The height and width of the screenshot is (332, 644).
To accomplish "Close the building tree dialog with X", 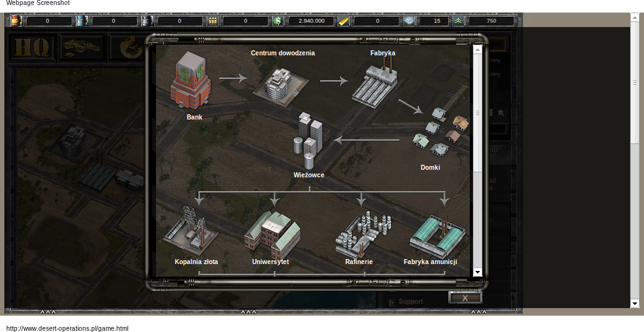I will pyautogui.click(x=465, y=298).
